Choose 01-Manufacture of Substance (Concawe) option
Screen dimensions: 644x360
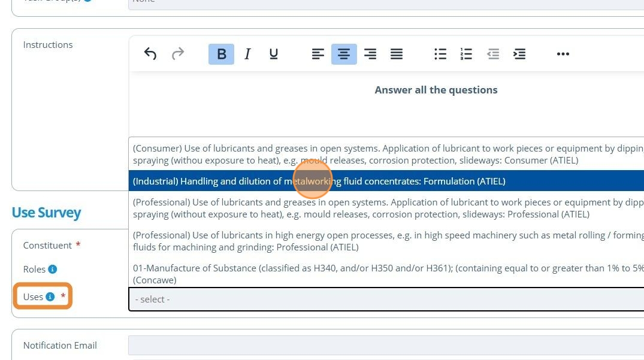tap(386, 274)
